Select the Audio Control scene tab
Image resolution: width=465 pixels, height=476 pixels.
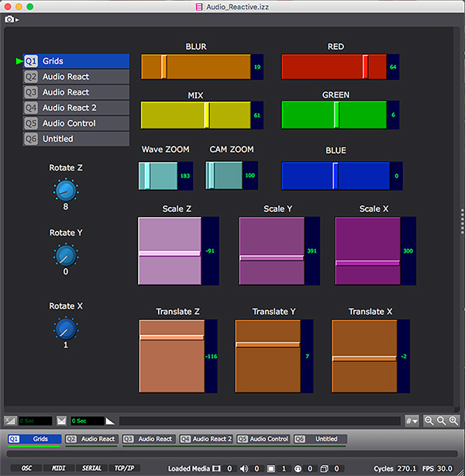pyautogui.click(x=263, y=439)
